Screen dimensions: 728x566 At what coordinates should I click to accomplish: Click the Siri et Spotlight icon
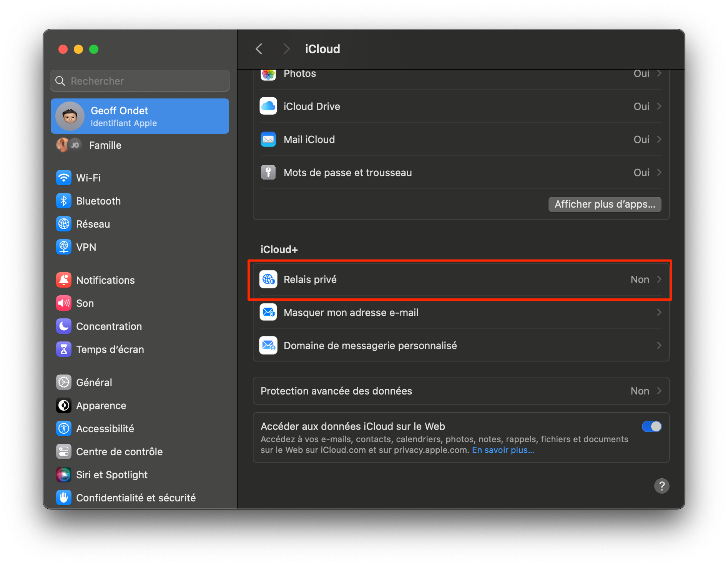tap(64, 474)
